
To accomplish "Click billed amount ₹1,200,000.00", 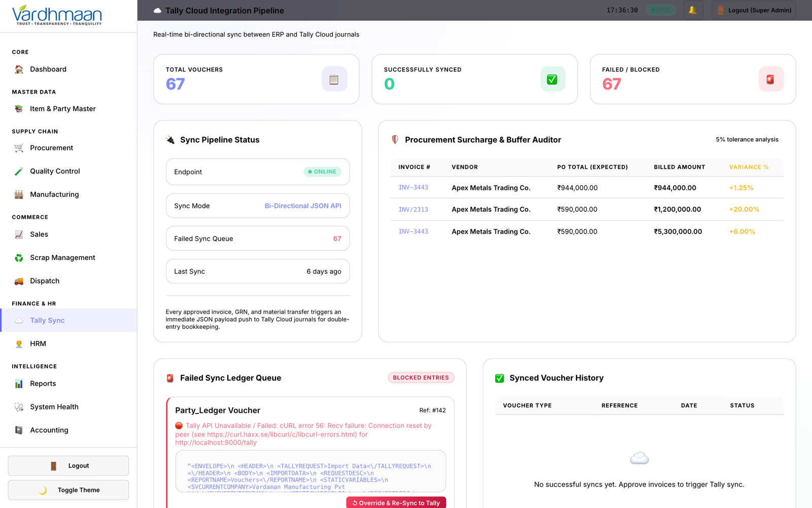I will click(677, 209).
